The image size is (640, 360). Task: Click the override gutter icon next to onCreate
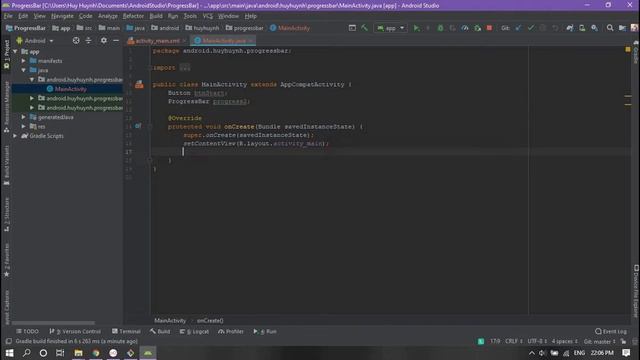pyautogui.click(x=138, y=126)
